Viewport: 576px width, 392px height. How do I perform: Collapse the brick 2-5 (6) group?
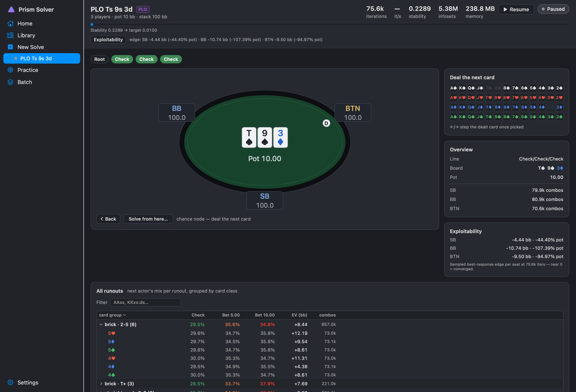[101, 324]
